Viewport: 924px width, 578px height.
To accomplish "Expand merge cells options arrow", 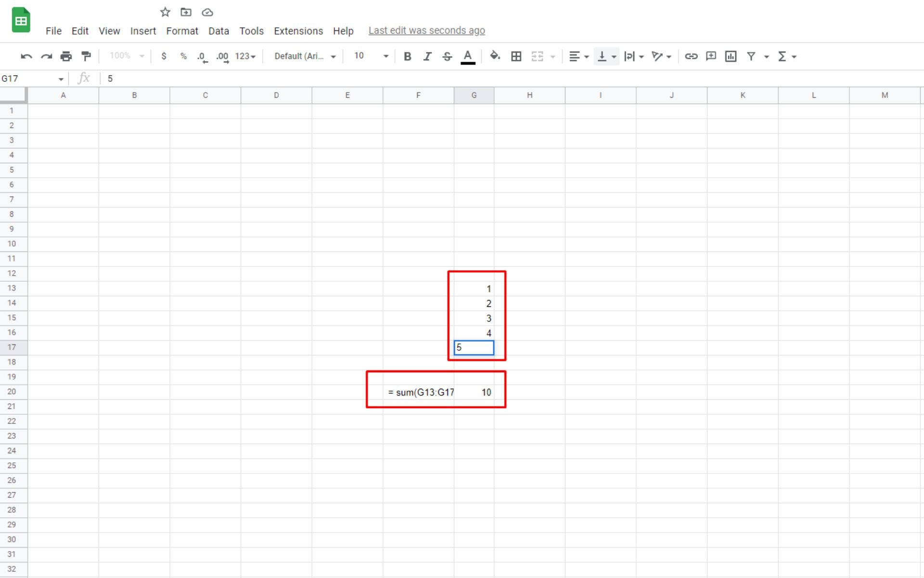I will point(553,57).
